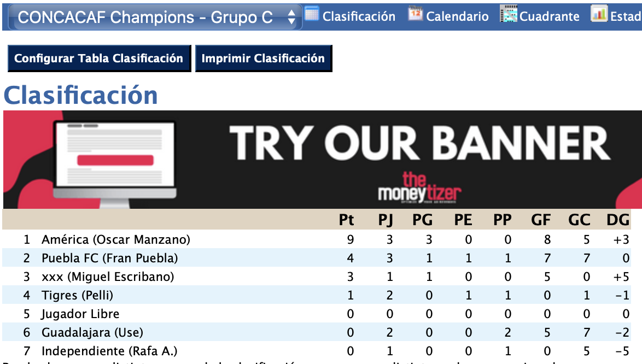
Task: Click the DG column header
Action: tap(618, 220)
